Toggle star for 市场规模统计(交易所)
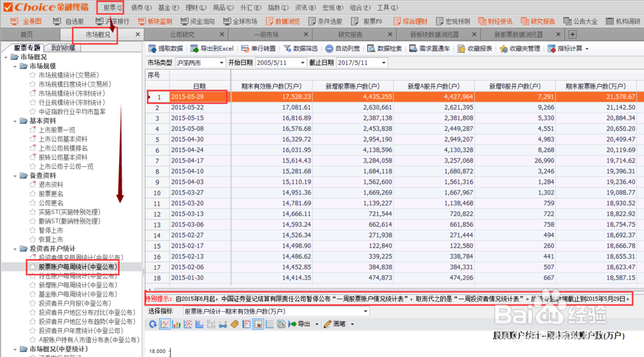 [33, 75]
